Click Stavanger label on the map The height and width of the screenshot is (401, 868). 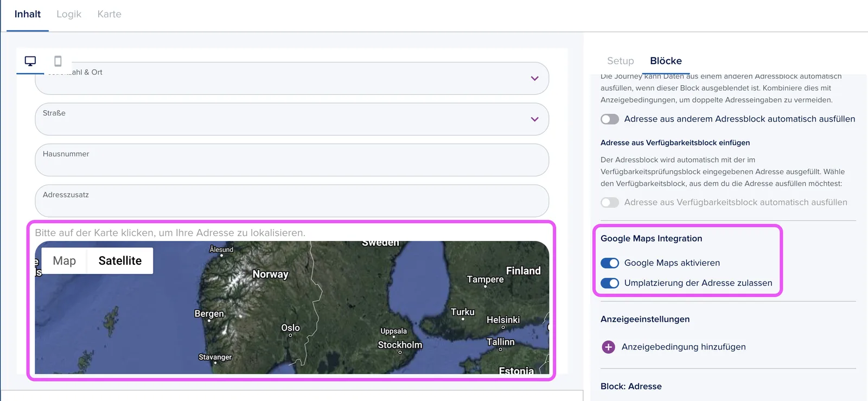pyautogui.click(x=215, y=357)
